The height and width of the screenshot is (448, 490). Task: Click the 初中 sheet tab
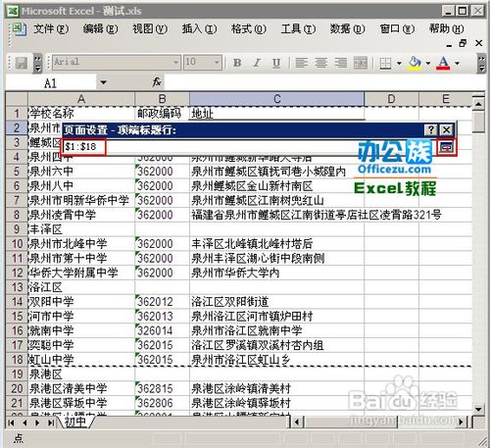75,423
